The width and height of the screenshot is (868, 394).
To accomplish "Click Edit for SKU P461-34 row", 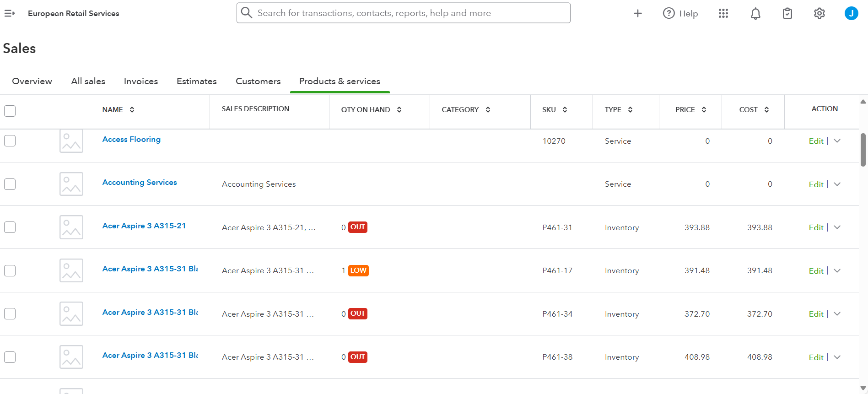I will (x=816, y=314).
